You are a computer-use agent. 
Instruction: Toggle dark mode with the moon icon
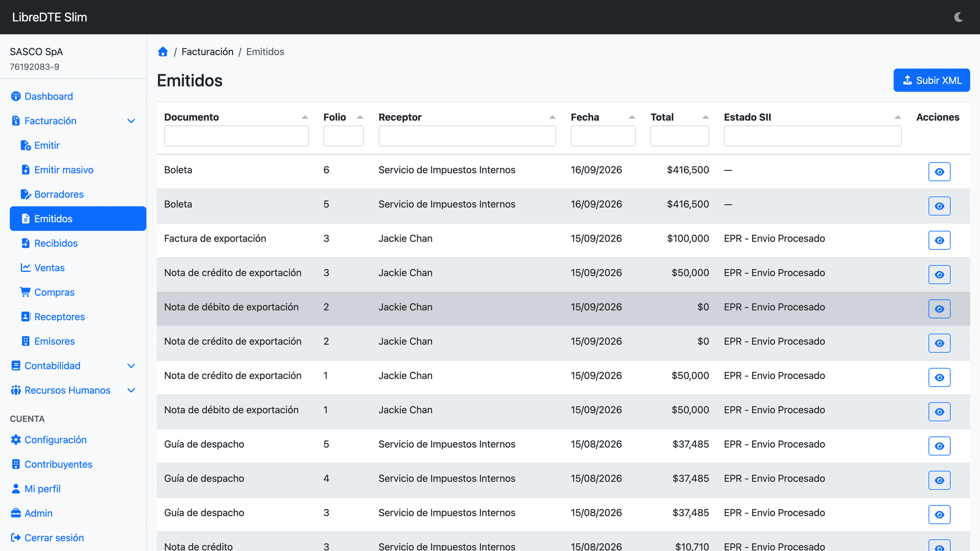tap(958, 17)
